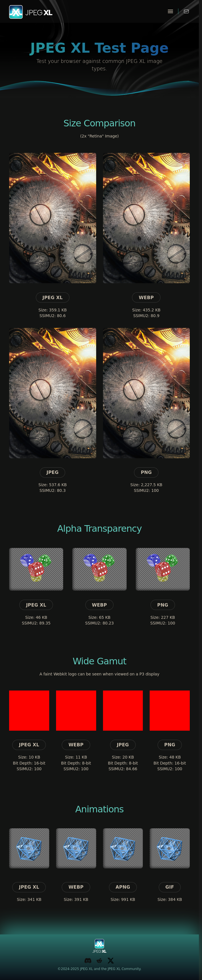
Task: Click the JPEG XL logo in header
Action: 31,12
